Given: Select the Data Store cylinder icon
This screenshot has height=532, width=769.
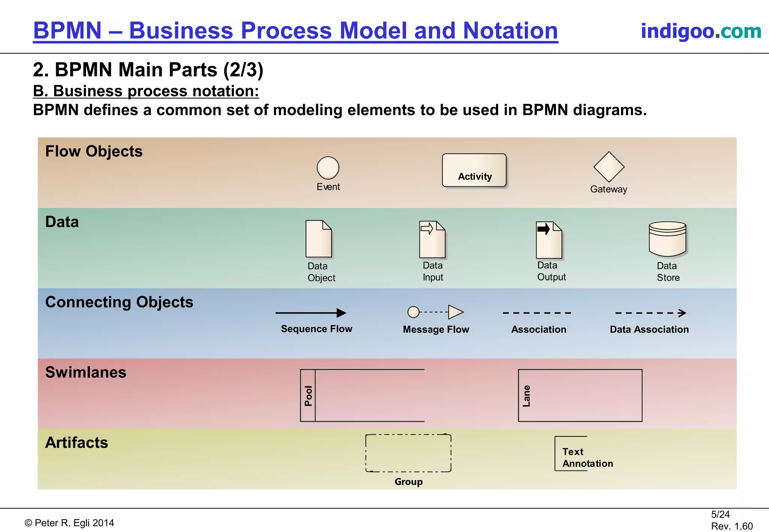Looking at the screenshot, I should point(667,239).
